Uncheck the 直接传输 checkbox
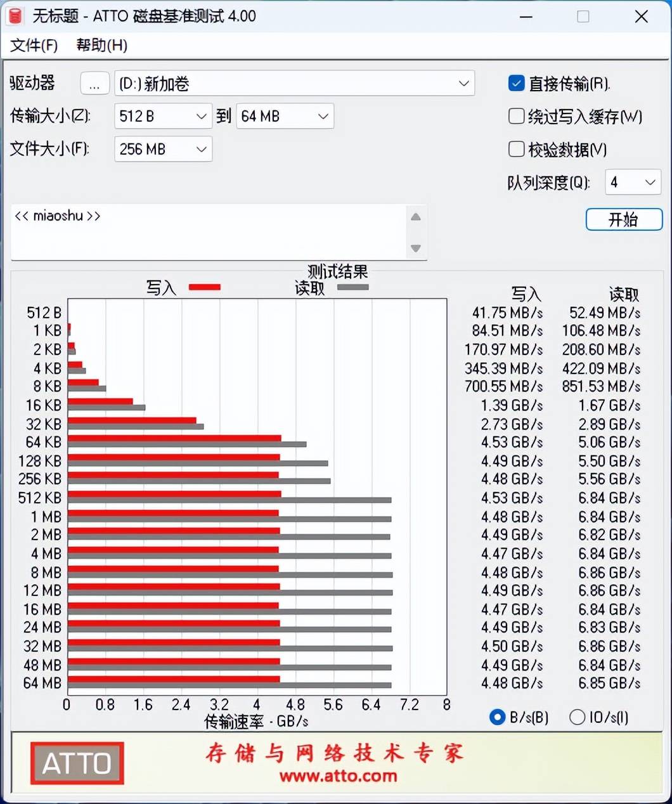 point(516,83)
